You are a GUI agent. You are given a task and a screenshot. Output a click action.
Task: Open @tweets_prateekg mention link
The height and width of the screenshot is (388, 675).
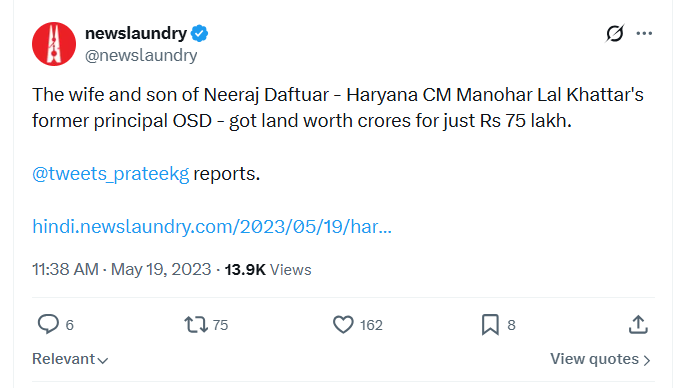[111, 174]
